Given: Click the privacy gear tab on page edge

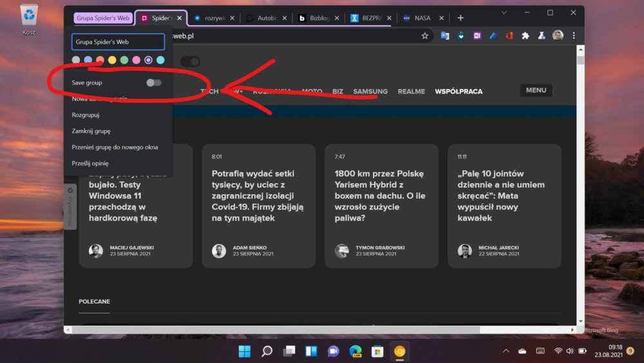Looking at the screenshot, I should 70,207.
